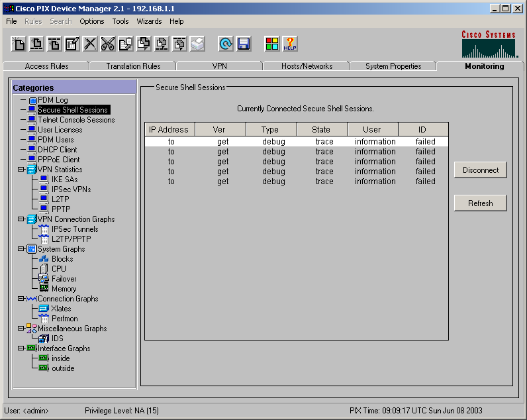Switch to the Translation Rules tab
Viewport: 527px width, 420px height.
click(x=133, y=66)
